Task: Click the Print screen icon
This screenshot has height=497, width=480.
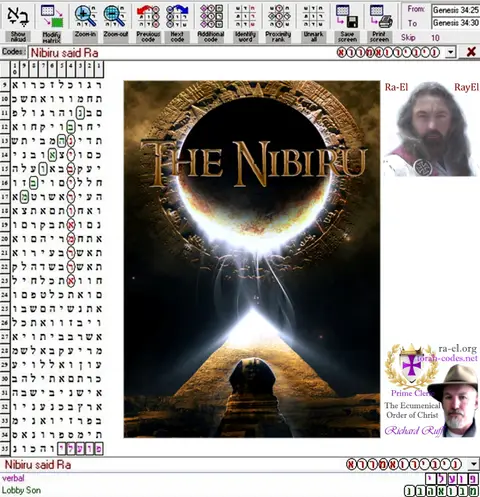Action: pos(381,16)
